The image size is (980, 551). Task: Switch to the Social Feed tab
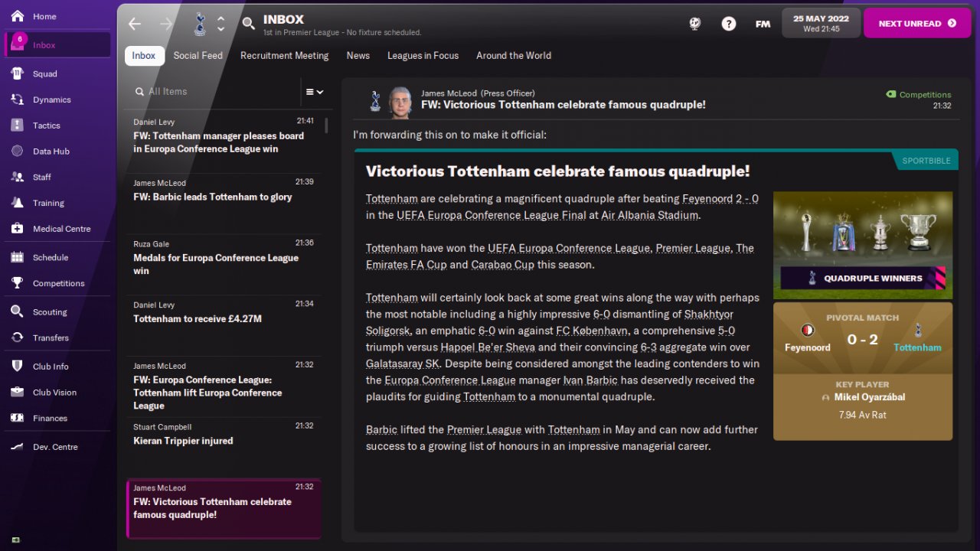point(198,56)
